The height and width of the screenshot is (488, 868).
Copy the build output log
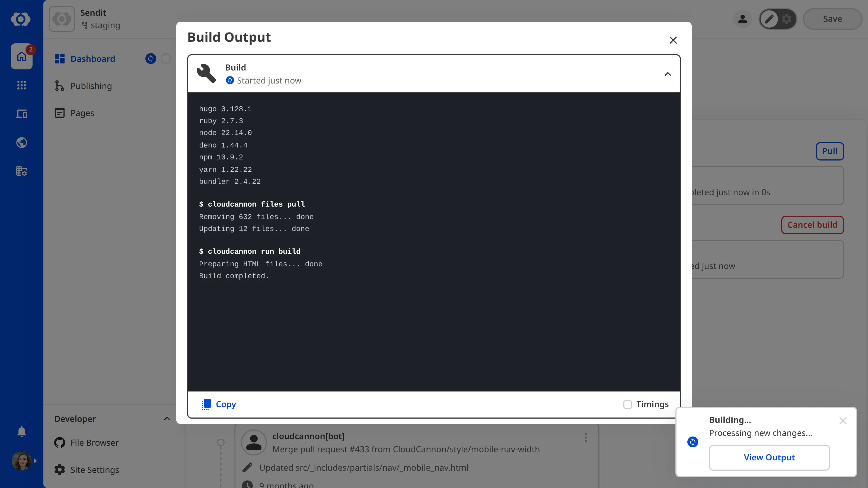tap(218, 404)
